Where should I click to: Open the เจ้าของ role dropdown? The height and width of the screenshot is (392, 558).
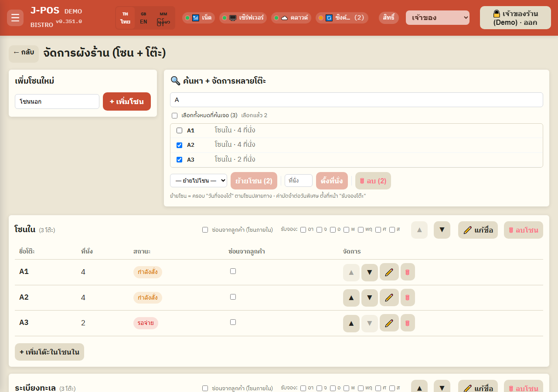[x=438, y=18]
